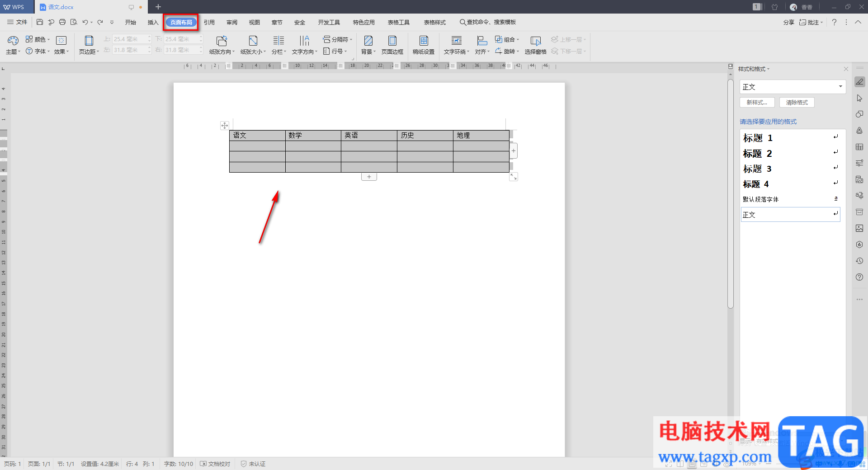Collapse the ribbon with the chevron
Screen dimensions: 868x470
point(858,22)
